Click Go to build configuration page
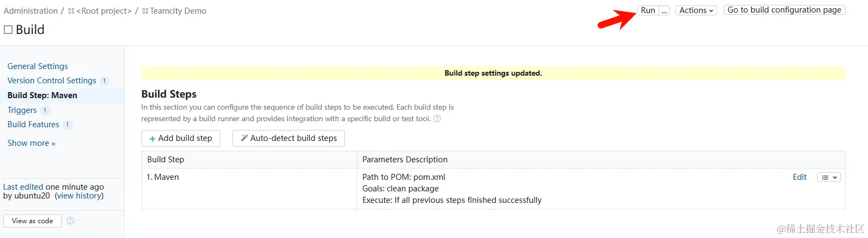This screenshot has width=868, height=238. coord(784,10)
